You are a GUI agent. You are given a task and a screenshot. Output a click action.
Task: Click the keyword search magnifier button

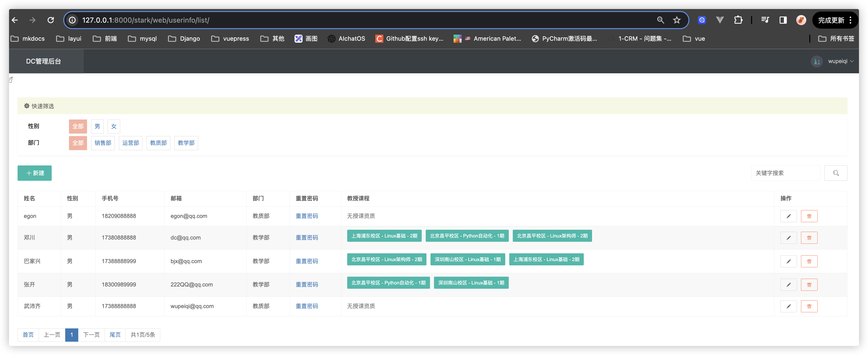[835, 173]
